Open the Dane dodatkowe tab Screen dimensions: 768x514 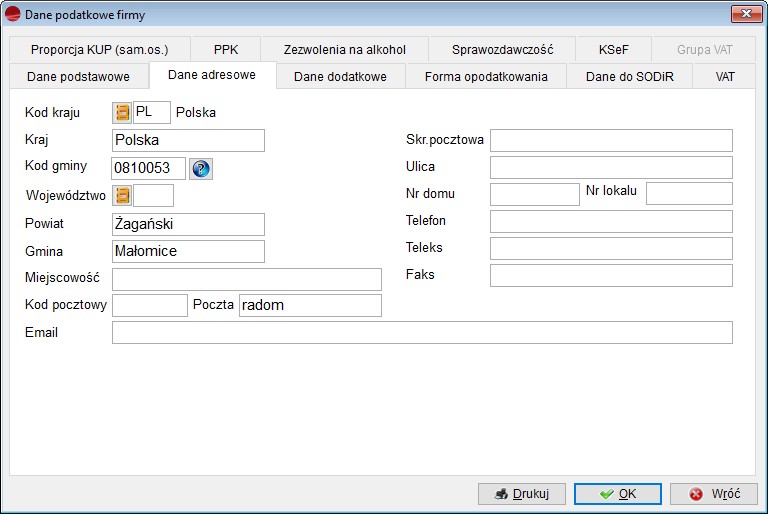tap(340, 77)
